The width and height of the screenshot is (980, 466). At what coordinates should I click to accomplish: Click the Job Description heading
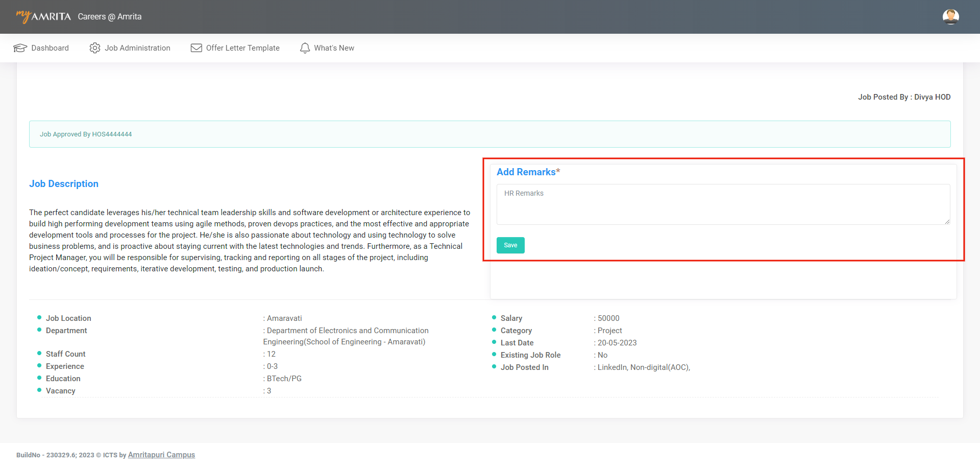pyautogui.click(x=64, y=184)
